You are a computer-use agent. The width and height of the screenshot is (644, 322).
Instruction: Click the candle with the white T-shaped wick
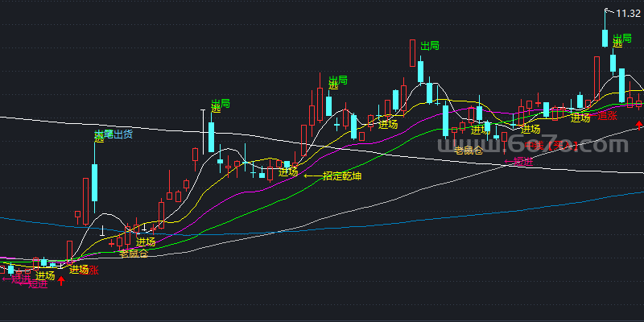(203, 131)
